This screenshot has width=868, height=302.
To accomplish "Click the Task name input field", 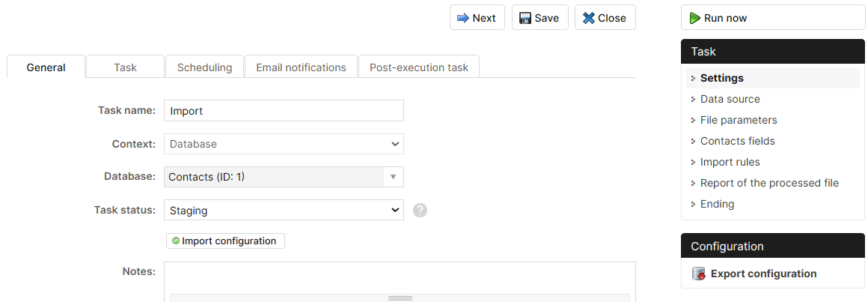I will point(284,111).
